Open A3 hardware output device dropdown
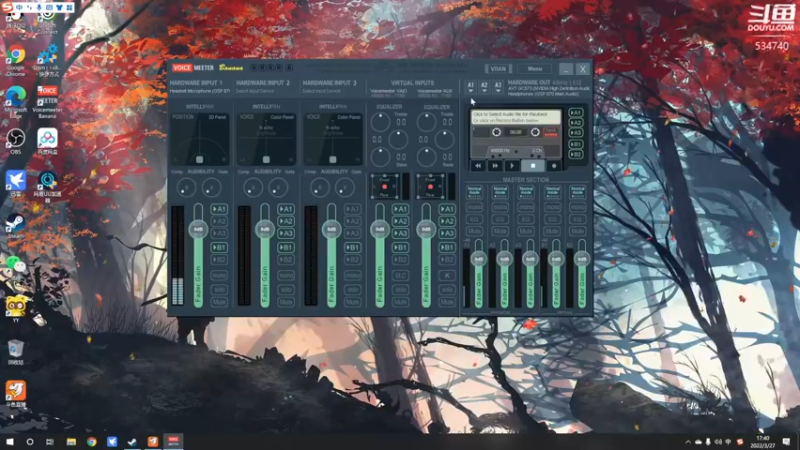 [x=498, y=87]
